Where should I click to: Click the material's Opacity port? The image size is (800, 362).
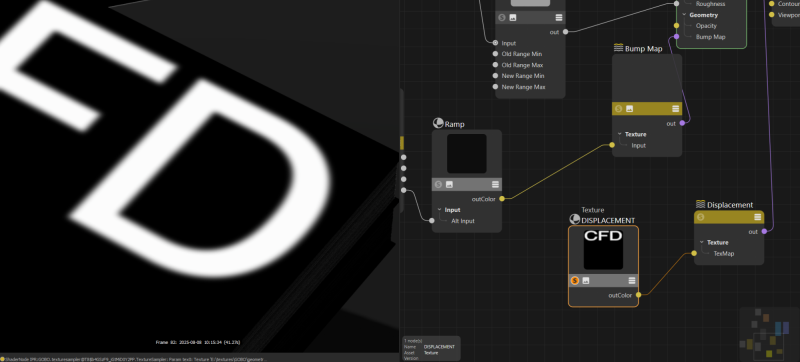pos(677,25)
